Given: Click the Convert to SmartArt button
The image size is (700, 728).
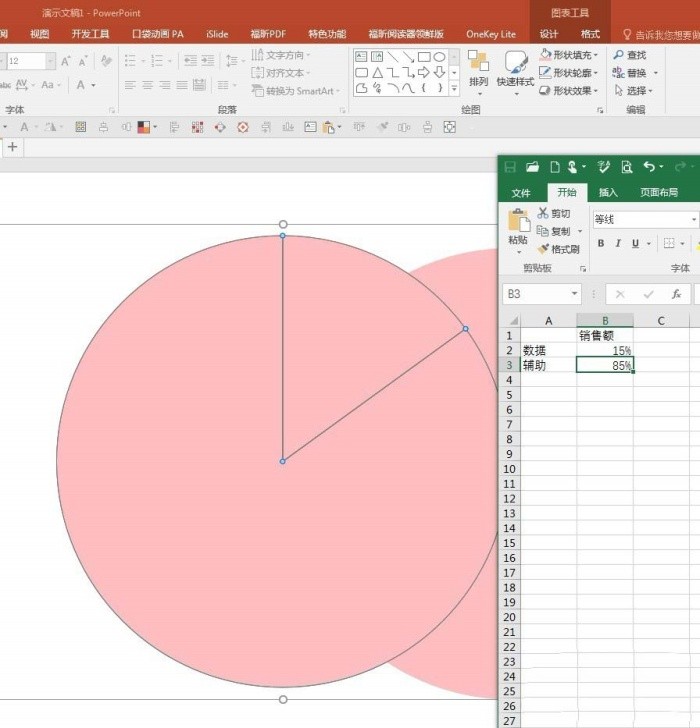Looking at the screenshot, I should coord(296,91).
